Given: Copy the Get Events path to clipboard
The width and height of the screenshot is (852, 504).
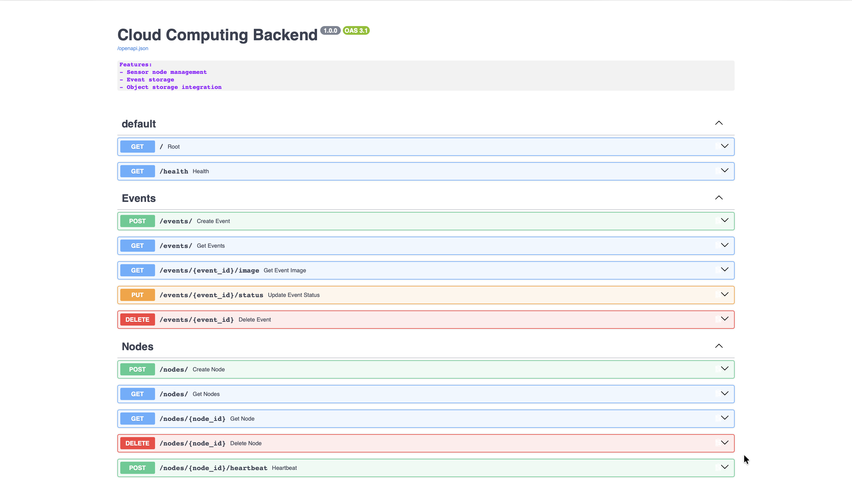Looking at the screenshot, I should [x=718, y=246].
